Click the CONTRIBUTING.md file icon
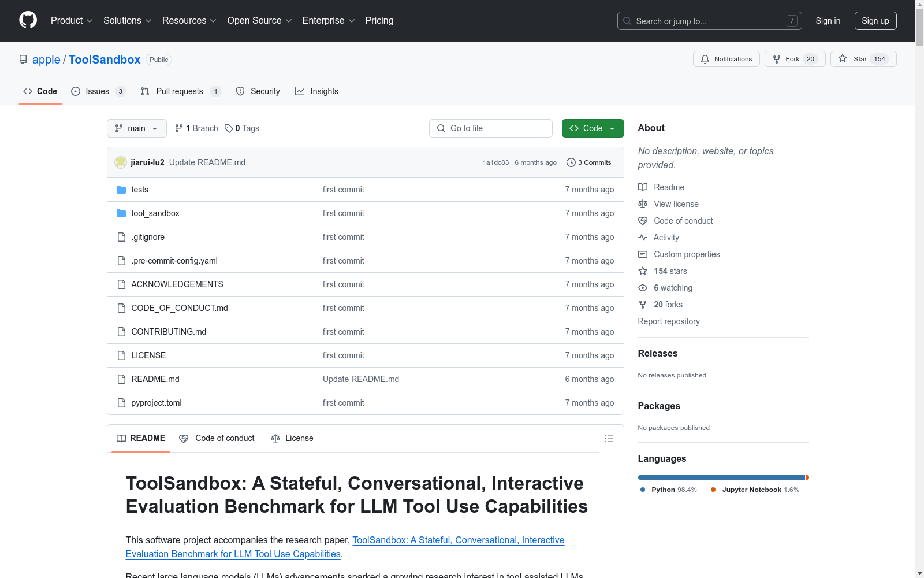924x578 pixels. (x=121, y=332)
